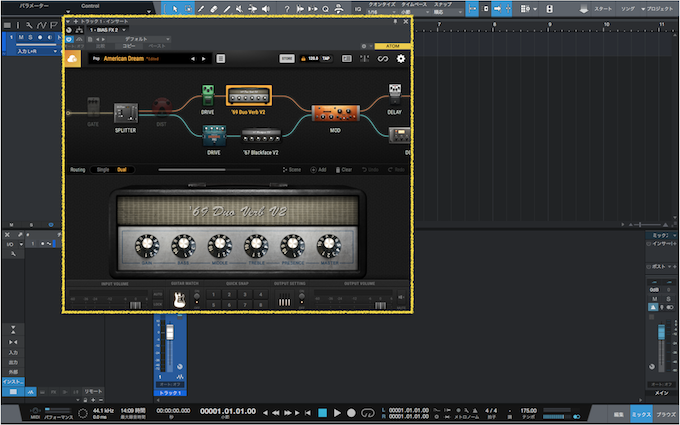
Task: Select the dimmed DIST pedal
Action: tap(162, 108)
